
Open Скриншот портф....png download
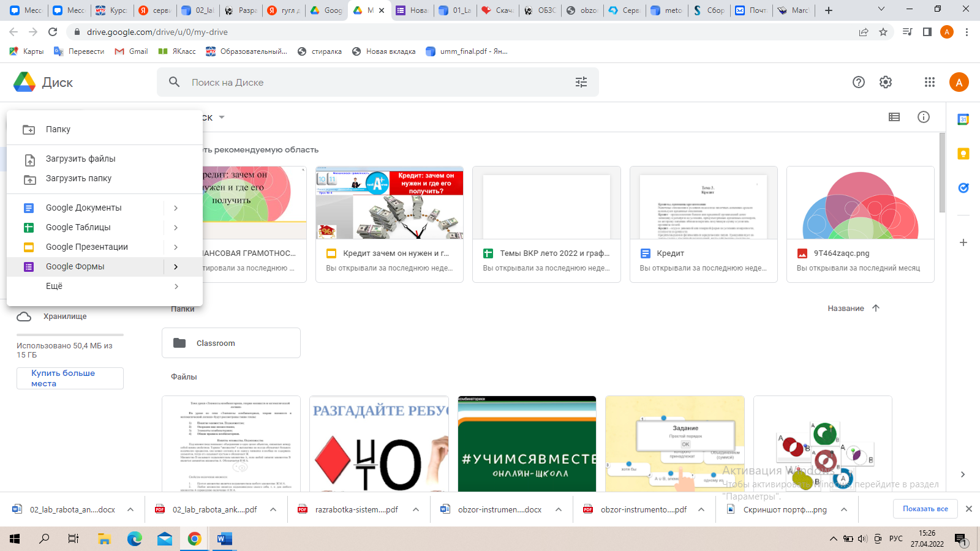pos(778,509)
